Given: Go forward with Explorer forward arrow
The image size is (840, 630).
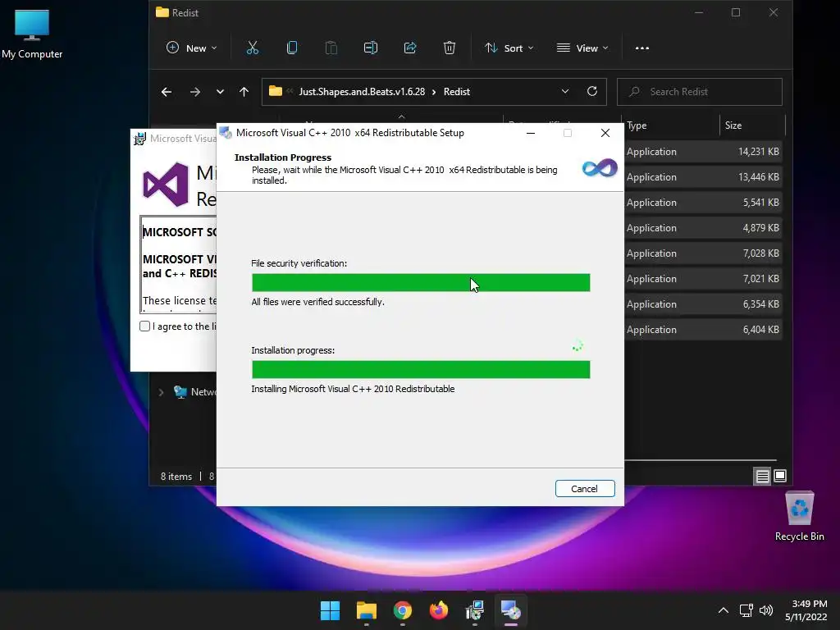Looking at the screenshot, I should [x=195, y=92].
